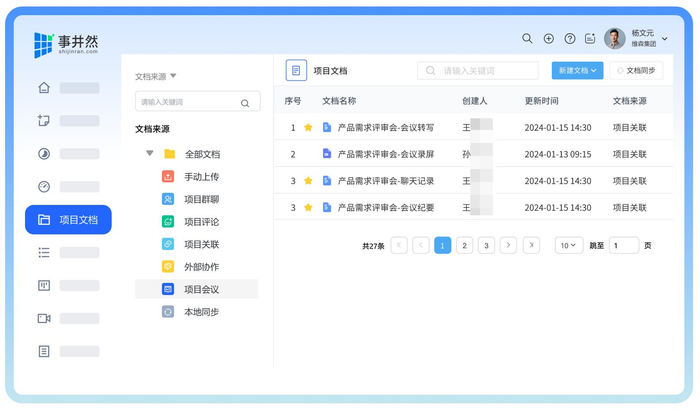This screenshot has width=700, height=412.
Task: Go to page 2 in pagination
Action: [x=464, y=246]
